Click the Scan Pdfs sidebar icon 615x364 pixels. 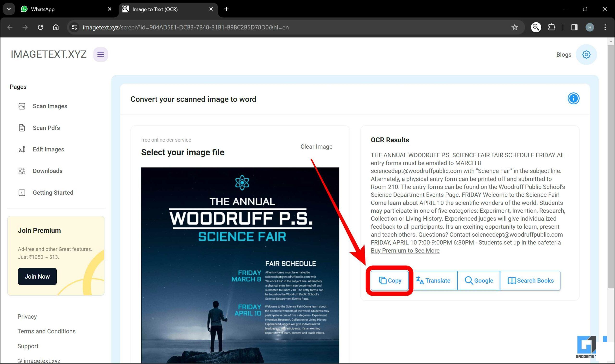click(x=22, y=127)
